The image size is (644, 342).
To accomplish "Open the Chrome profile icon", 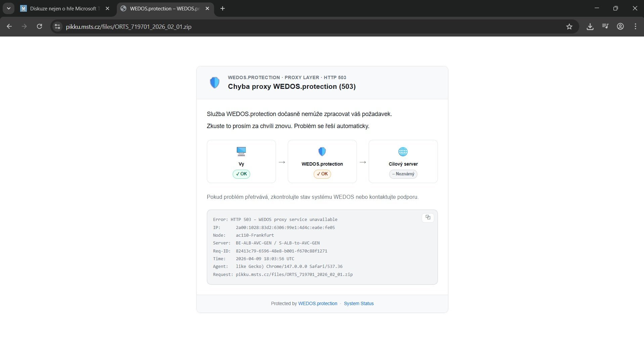I will (620, 26).
